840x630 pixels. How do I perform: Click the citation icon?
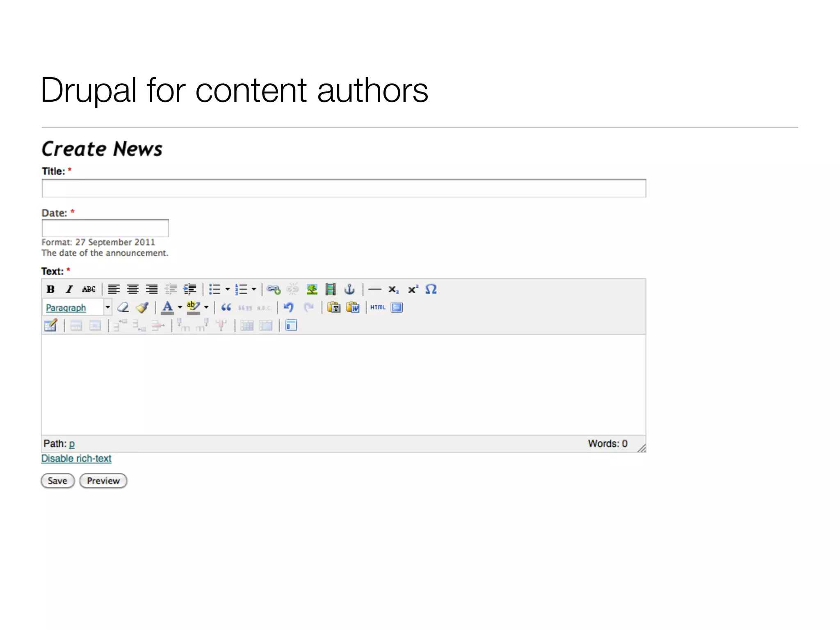pyautogui.click(x=245, y=307)
